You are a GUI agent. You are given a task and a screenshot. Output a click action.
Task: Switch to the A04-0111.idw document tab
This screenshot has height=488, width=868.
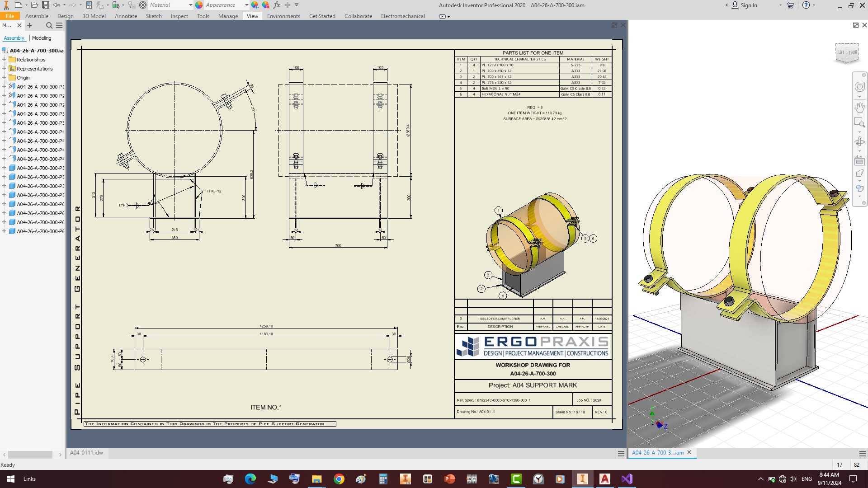tap(86, 452)
